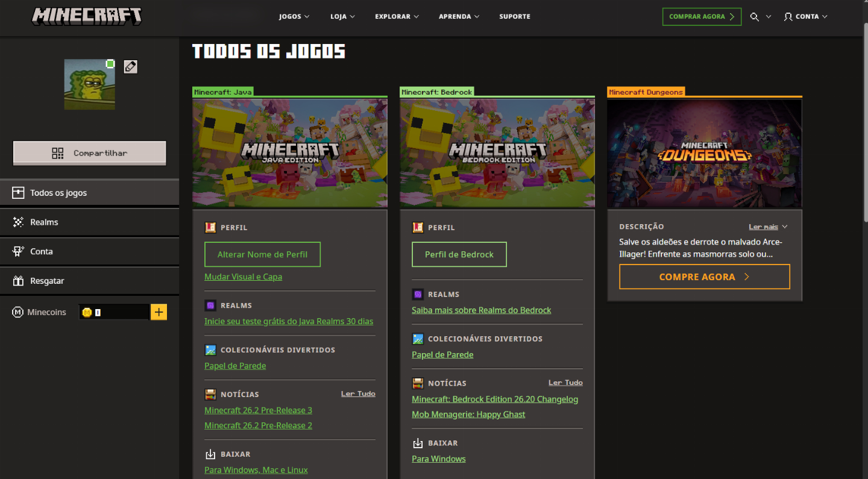Screen dimensions: 868x479
Task: Click the Minecraft Java Edition banner image
Action: pos(290,153)
